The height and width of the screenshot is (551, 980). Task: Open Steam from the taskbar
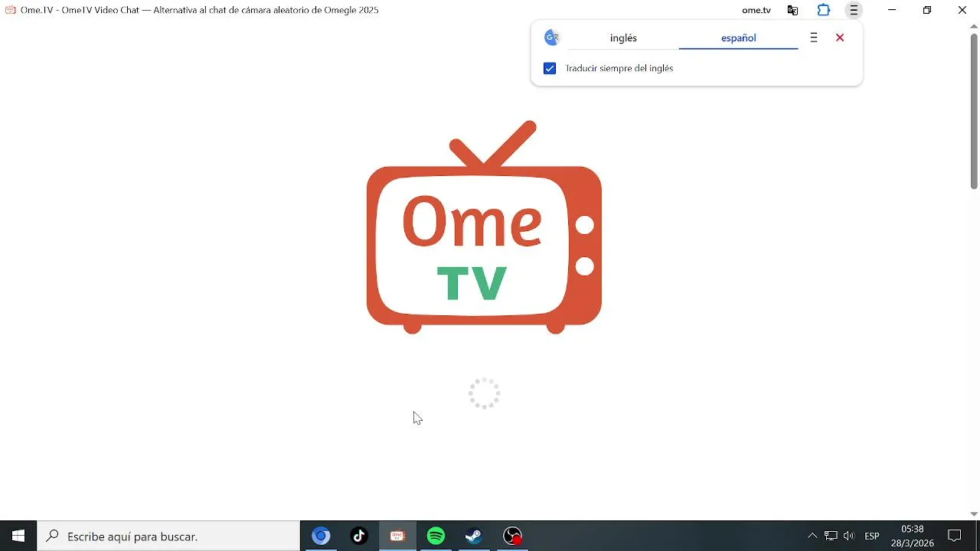475,536
